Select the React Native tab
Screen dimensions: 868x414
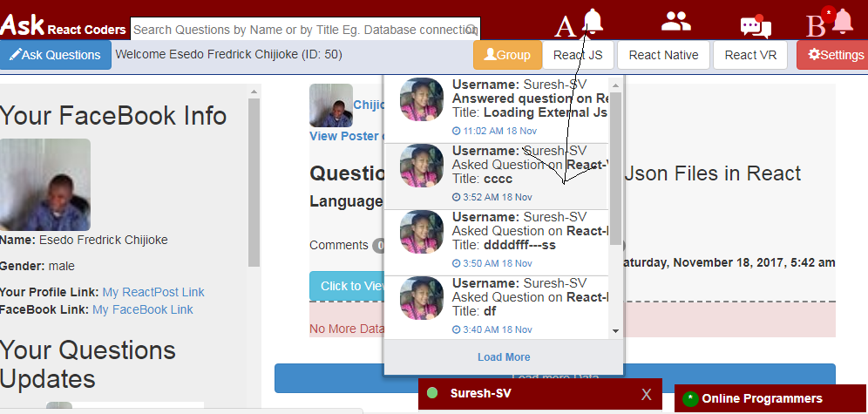663,55
